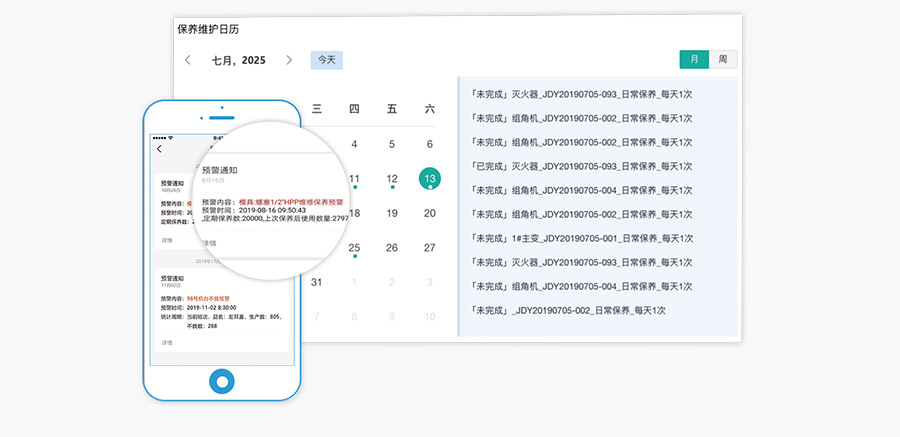Click date 19 in calendar grid
This screenshot has width=900, height=437.
pyautogui.click(x=392, y=213)
